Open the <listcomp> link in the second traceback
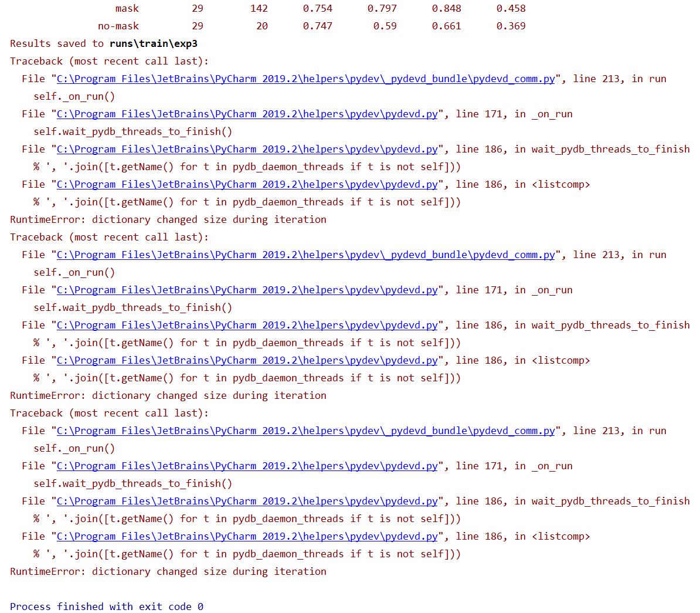This screenshot has width=700, height=613. click(246, 360)
